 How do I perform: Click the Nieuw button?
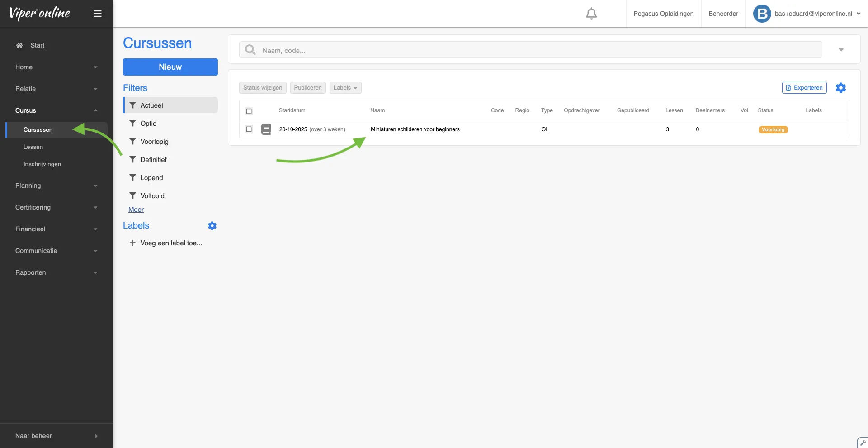(x=170, y=67)
